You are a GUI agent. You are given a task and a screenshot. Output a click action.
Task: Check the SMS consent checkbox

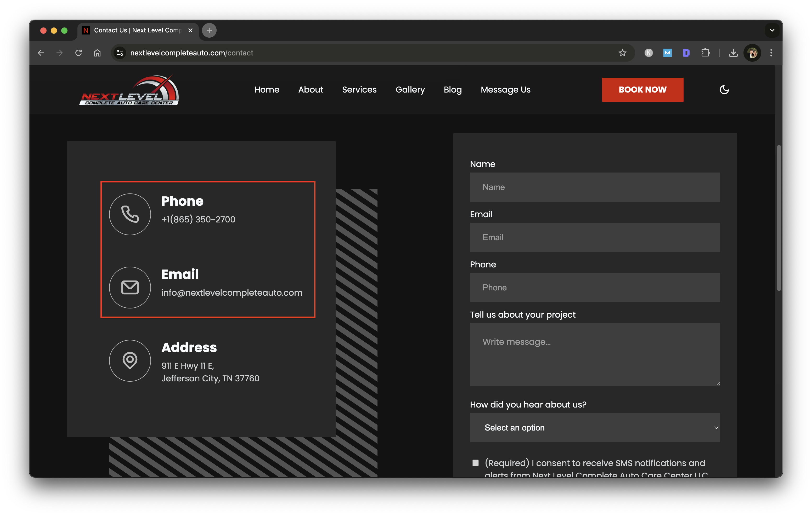point(475,463)
